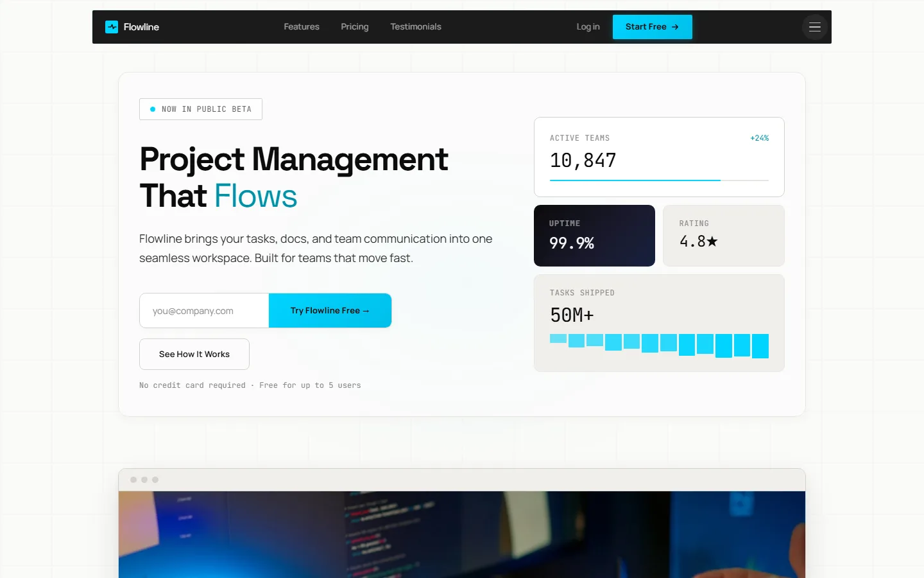Click the +24% growth indicator
This screenshot has width=924, height=578.
(x=759, y=138)
